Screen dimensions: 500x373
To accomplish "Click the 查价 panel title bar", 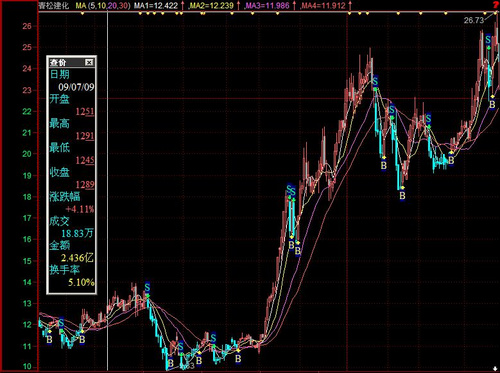I will (71, 62).
